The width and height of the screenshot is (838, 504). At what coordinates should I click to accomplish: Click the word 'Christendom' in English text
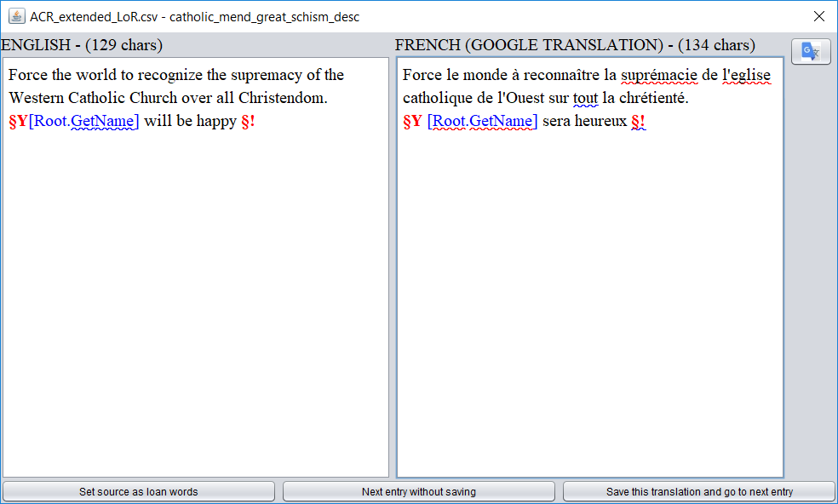(x=281, y=99)
